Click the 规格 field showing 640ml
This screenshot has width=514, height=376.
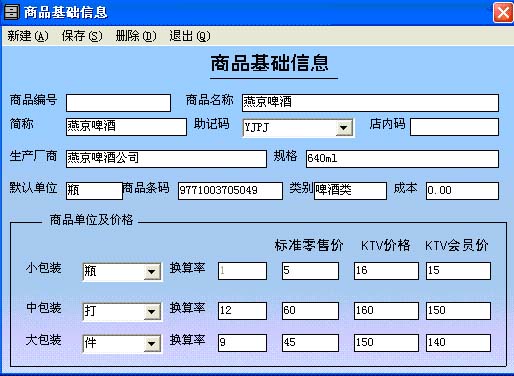point(402,159)
